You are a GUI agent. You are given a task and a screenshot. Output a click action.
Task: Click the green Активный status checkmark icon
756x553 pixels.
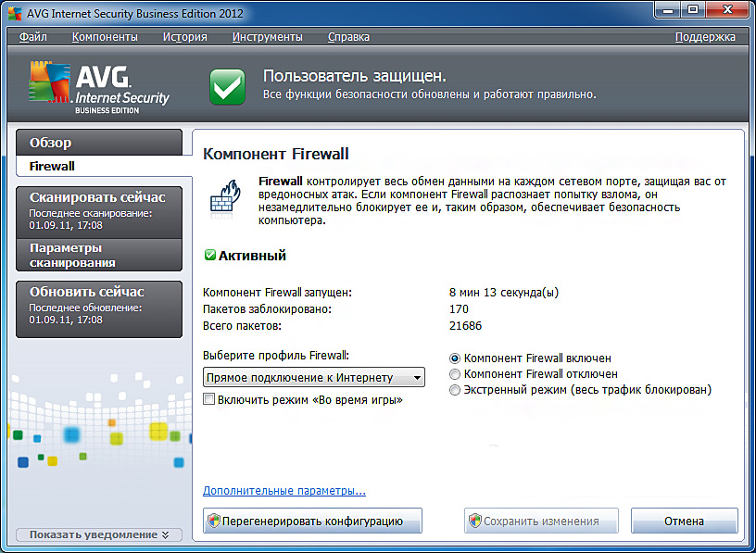point(209,255)
